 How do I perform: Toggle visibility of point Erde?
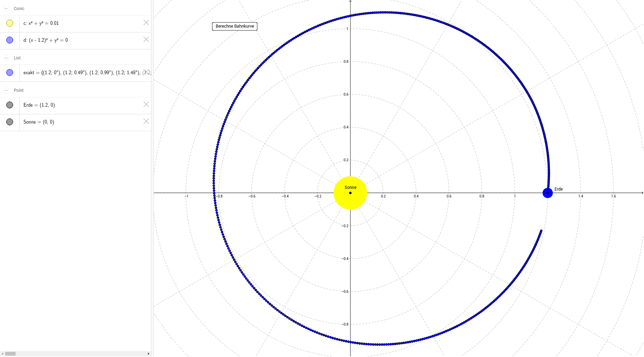coord(10,105)
